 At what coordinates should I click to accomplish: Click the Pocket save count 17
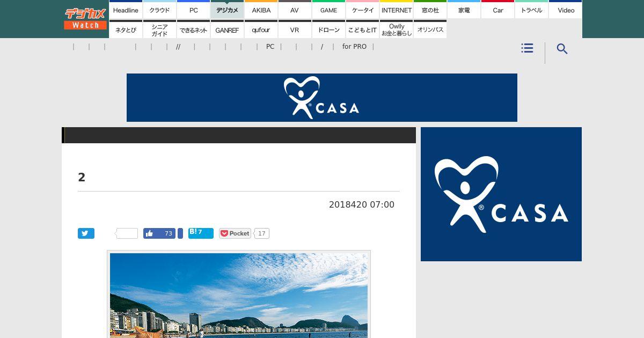tap(261, 233)
